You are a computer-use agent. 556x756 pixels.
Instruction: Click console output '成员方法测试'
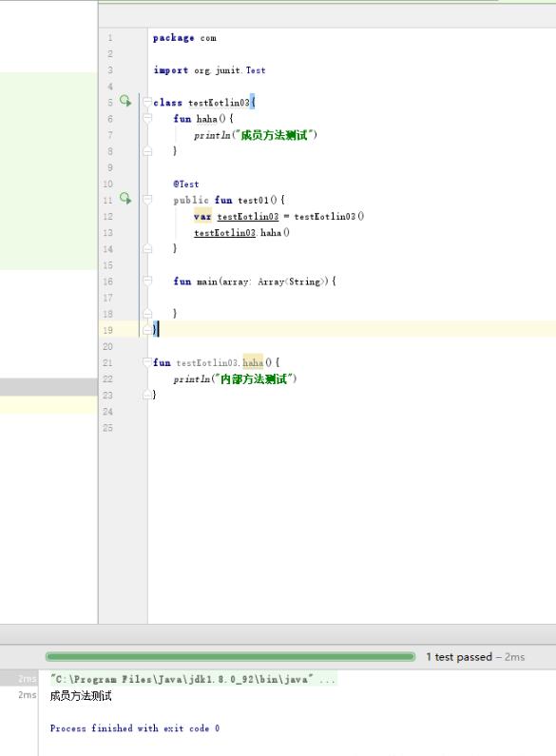pyautogui.click(x=81, y=696)
